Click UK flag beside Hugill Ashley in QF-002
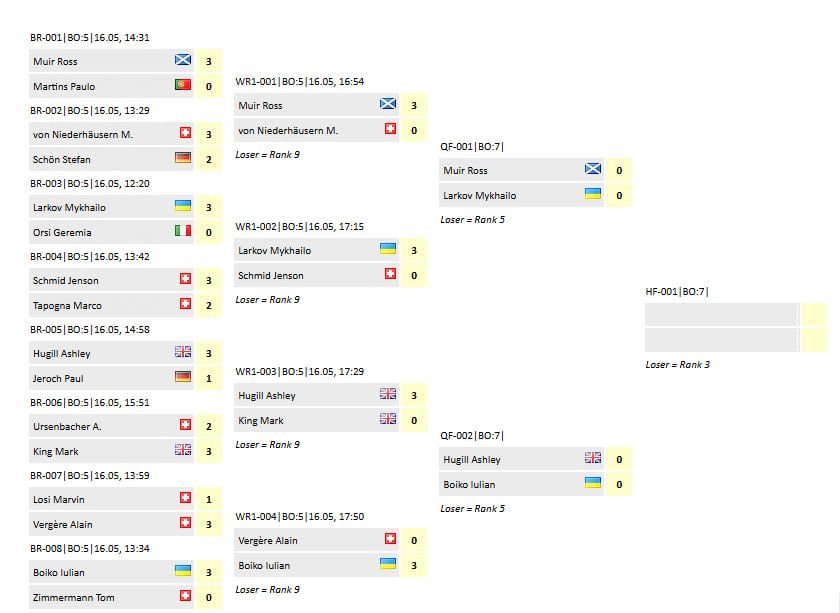Viewport: 840px width, 613px height. (x=592, y=458)
